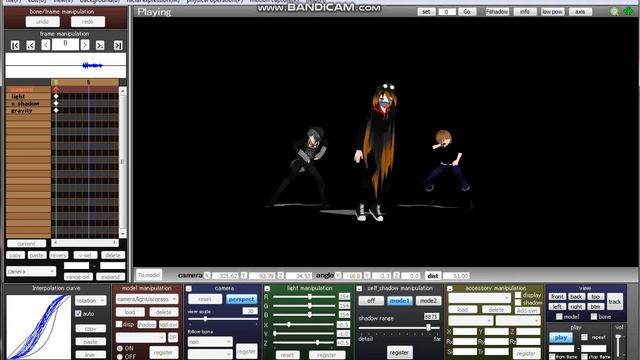
Task: Select the OFF radio button
Action: point(120,356)
